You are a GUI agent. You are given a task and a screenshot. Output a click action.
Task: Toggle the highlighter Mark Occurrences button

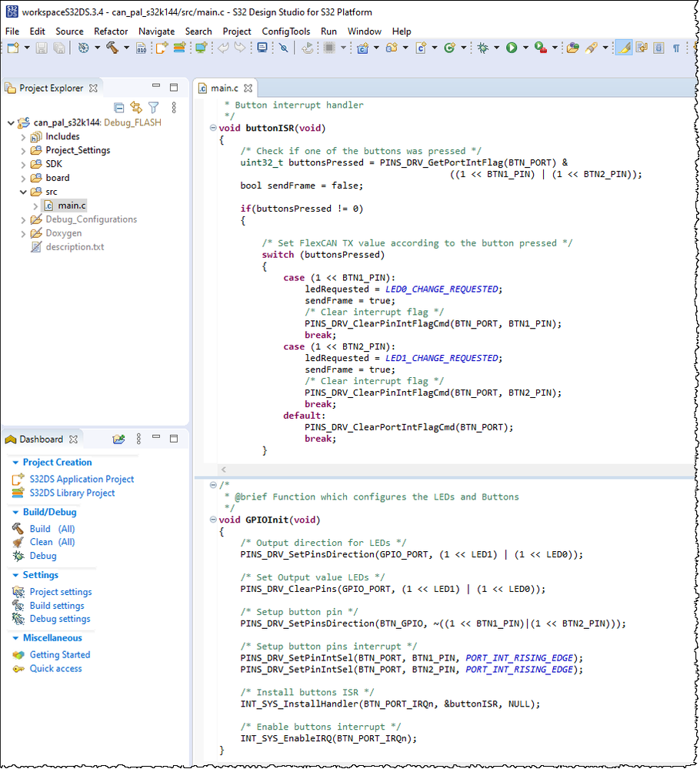[x=624, y=48]
